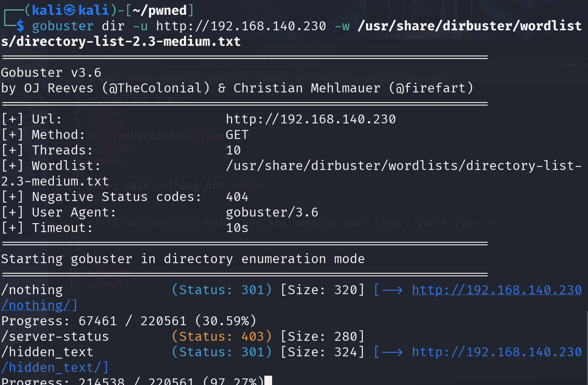588x385 pixels.
Task: Click the [+] marker beside User Agent
Action: tap(12, 212)
